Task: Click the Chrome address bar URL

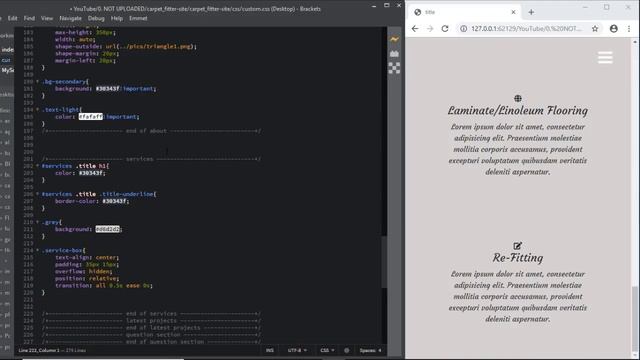Action: click(526, 29)
